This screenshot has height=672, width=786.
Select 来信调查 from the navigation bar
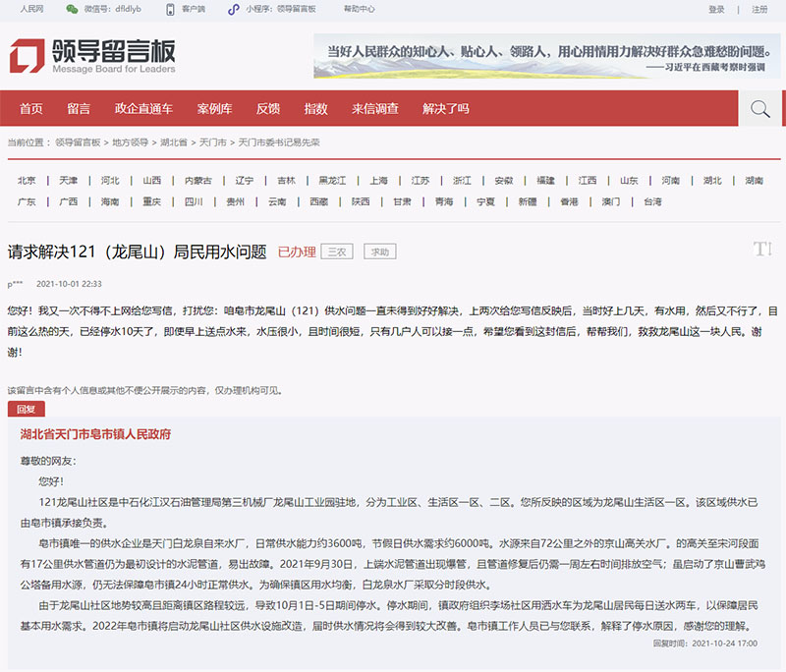coord(375,109)
